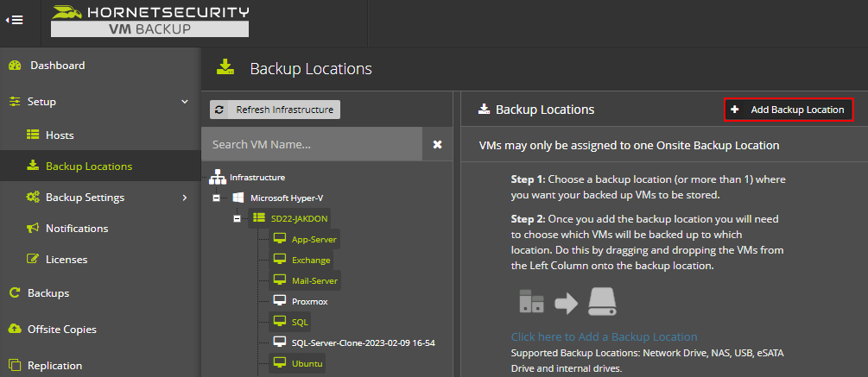Click the Hornetsecurity VM Backup logo

pyautogui.click(x=149, y=21)
